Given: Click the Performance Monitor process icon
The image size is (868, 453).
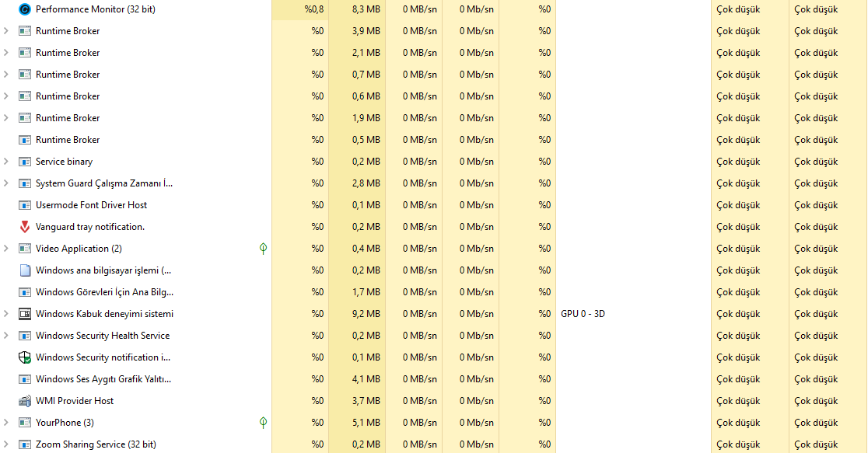Looking at the screenshot, I should point(25,9).
